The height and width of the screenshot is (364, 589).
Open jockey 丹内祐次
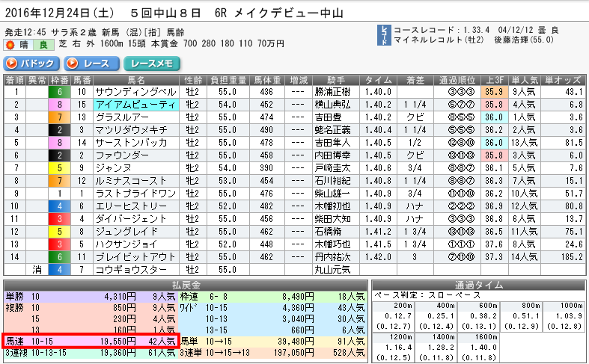click(332, 257)
